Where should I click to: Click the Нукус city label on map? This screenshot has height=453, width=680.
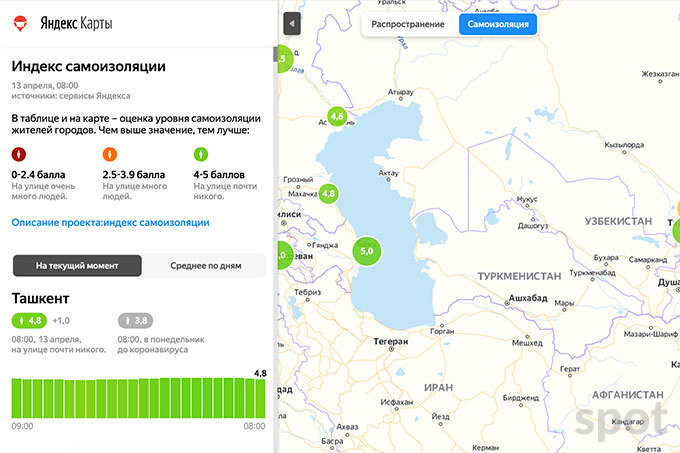tap(527, 199)
